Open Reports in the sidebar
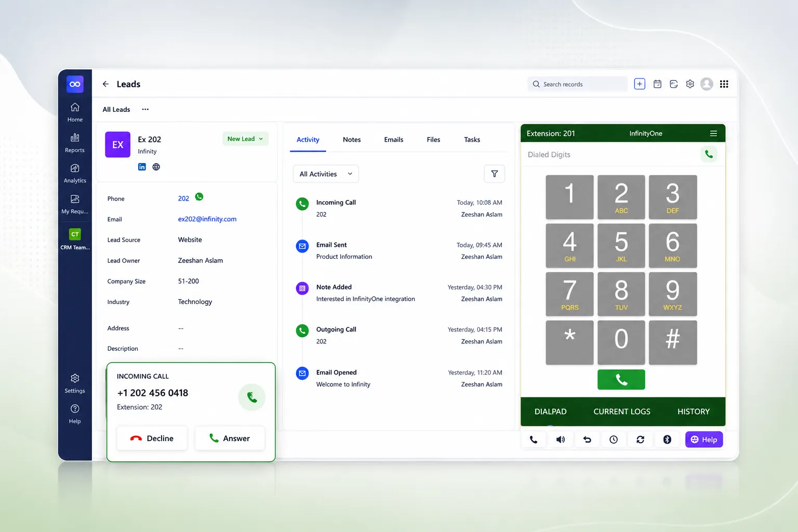This screenshot has height=532, width=798. click(75, 143)
